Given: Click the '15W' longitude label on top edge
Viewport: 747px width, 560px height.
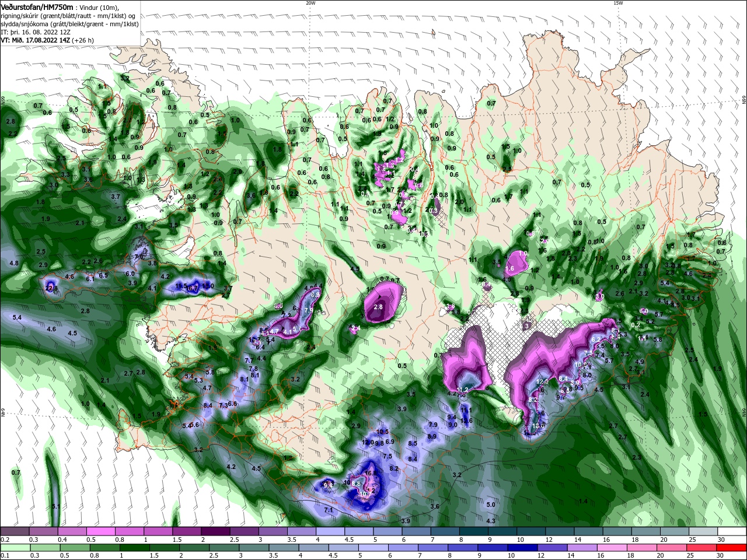Looking at the screenshot, I should tap(618, 2).
